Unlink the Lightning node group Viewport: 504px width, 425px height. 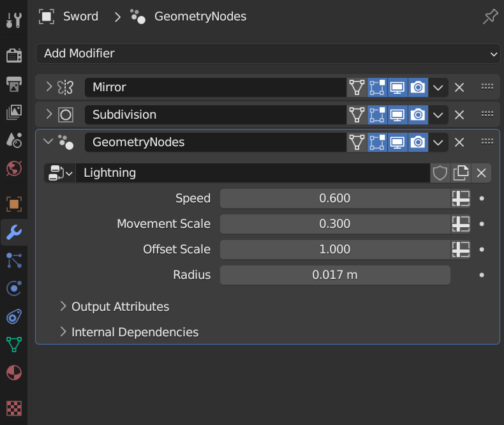pos(482,172)
